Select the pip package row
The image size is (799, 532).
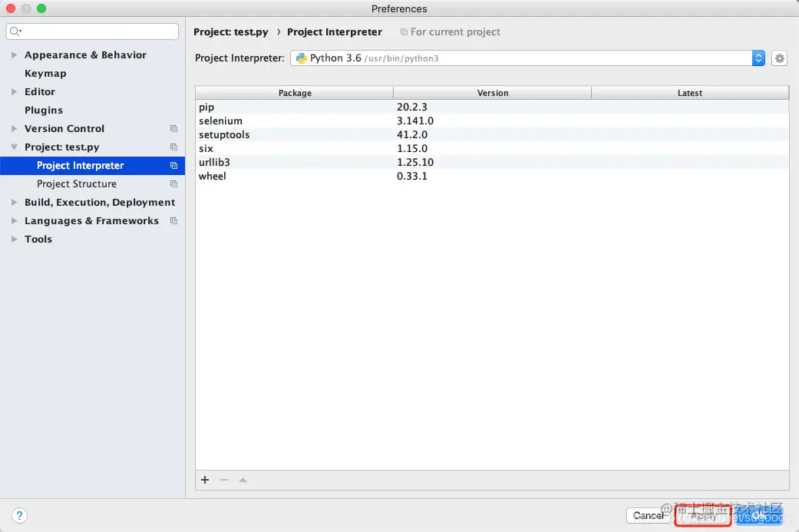(492, 107)
